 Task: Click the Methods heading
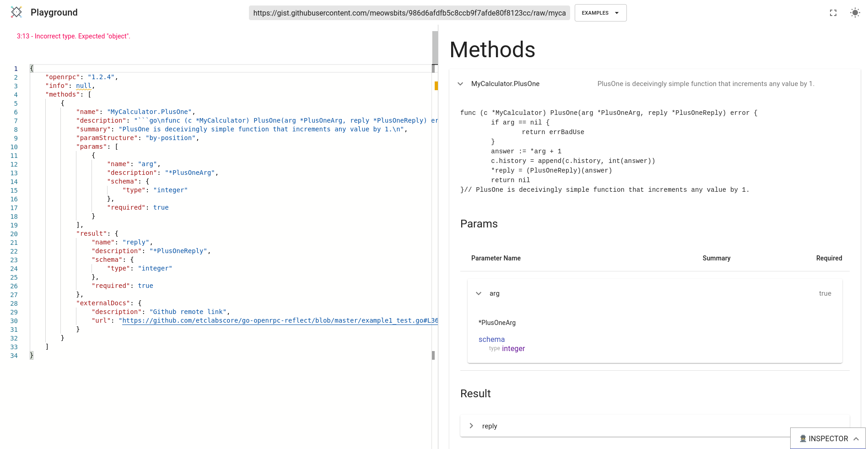click(x=492, y=49)
